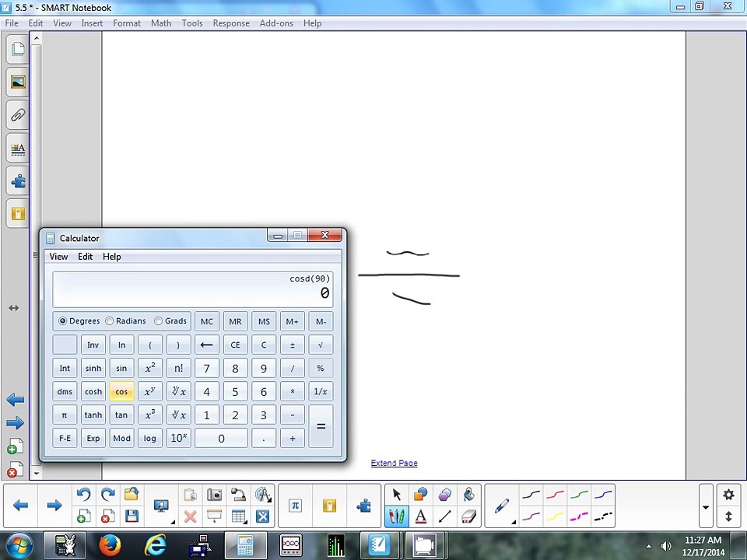Open the measurement tools dropdown

click(263, 495)
